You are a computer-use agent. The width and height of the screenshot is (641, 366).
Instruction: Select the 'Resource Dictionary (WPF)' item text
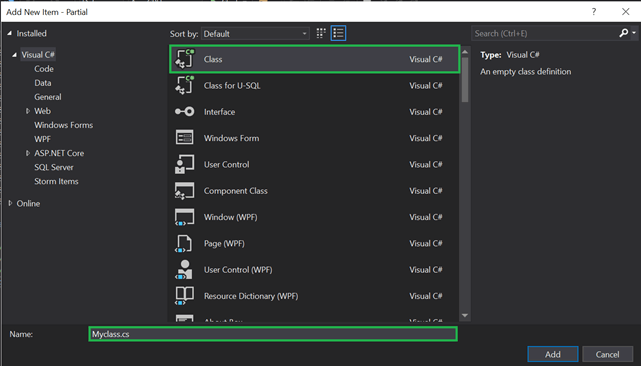pyautogui.click(x=251, y=296)
